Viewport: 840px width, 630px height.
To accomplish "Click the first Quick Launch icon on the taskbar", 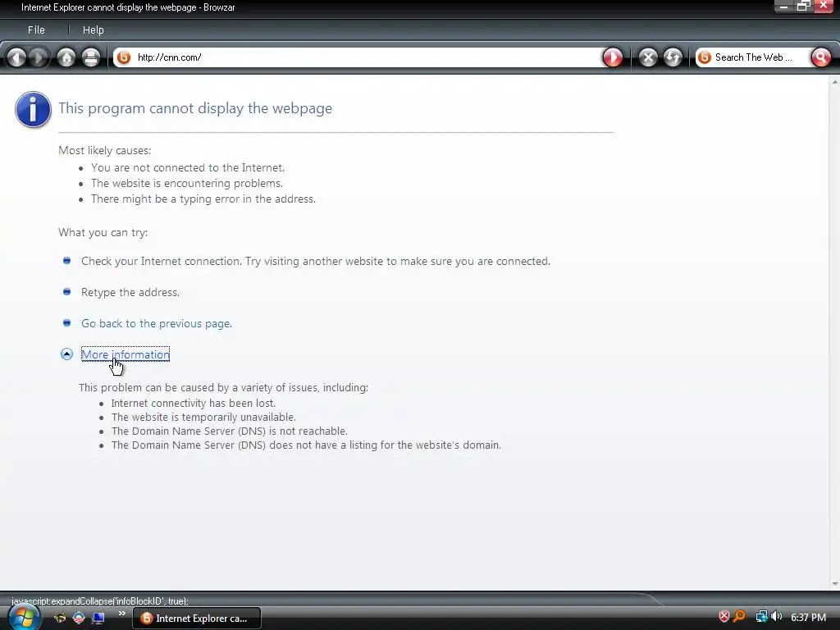I will click(59, 618).
